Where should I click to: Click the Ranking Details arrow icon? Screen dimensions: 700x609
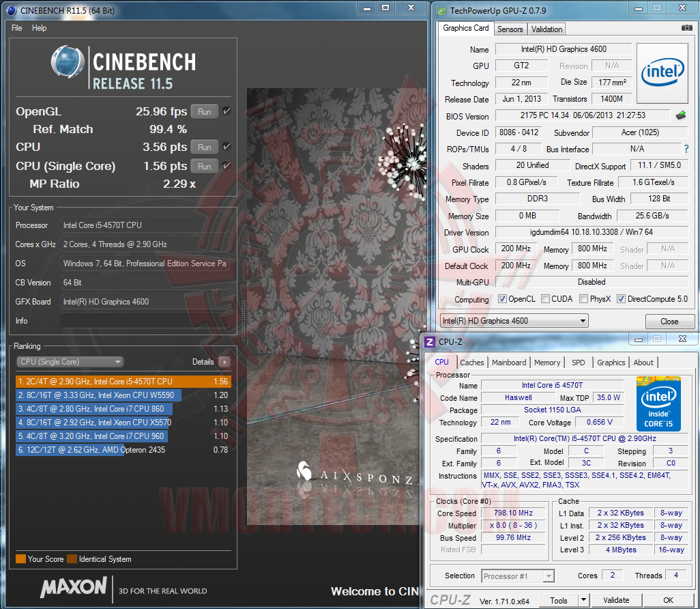(224, 362)
